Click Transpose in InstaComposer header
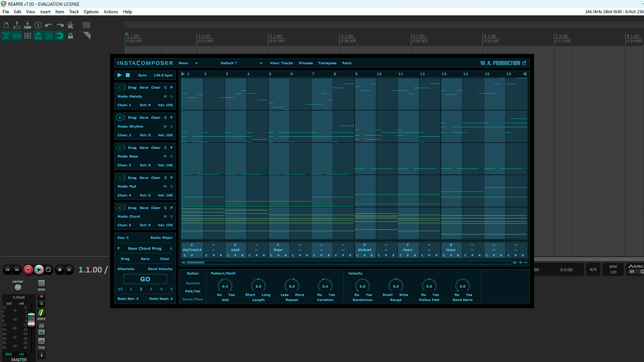644x362 pixels. tap(327, 63)
